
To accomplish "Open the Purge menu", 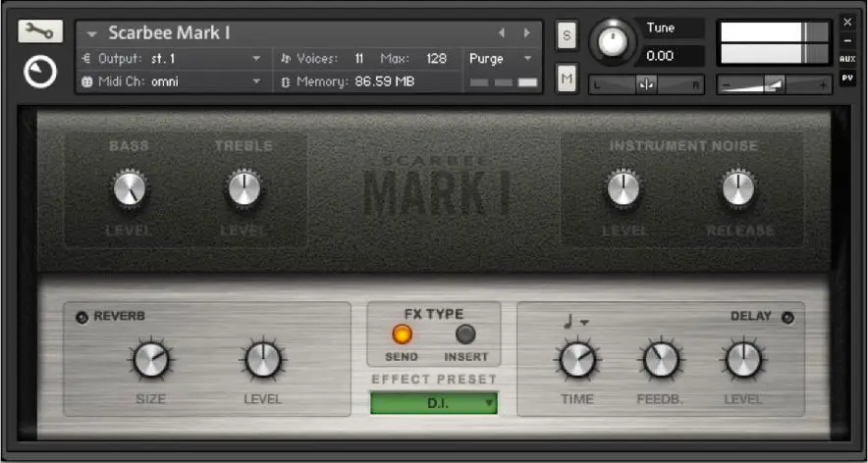I will pos(501,59).
